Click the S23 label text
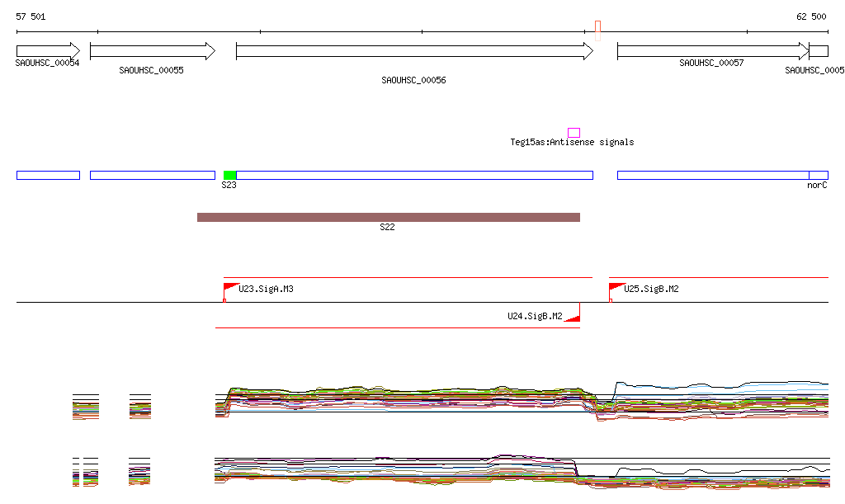Image resolution: width=845 pixels, height=504 pixels. (x=229, y=185)
